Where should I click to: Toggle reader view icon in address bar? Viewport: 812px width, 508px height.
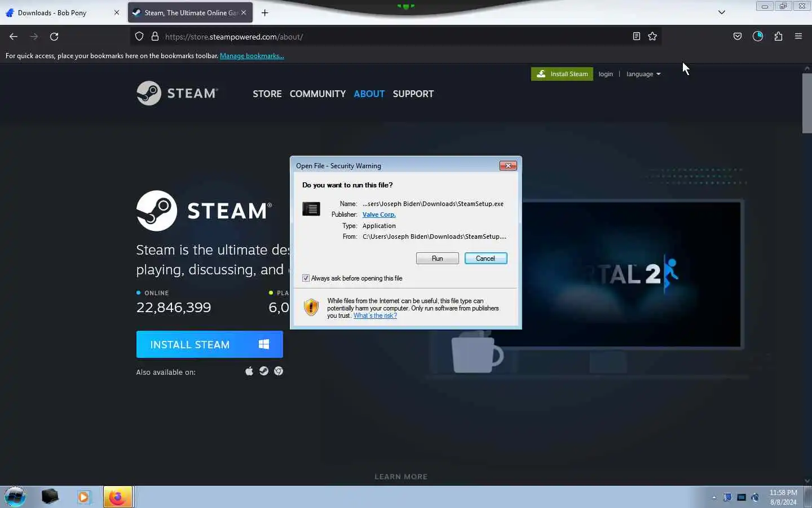pyautogui.click(x=636, y=37)
